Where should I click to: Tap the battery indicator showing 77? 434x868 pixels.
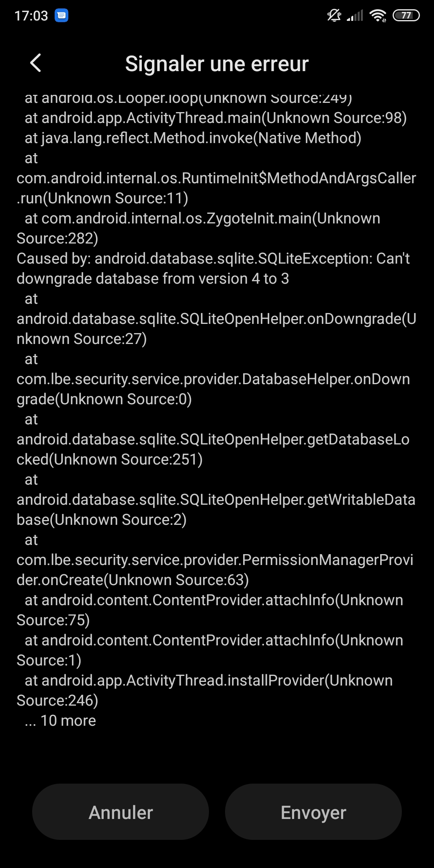coord(406,15)
